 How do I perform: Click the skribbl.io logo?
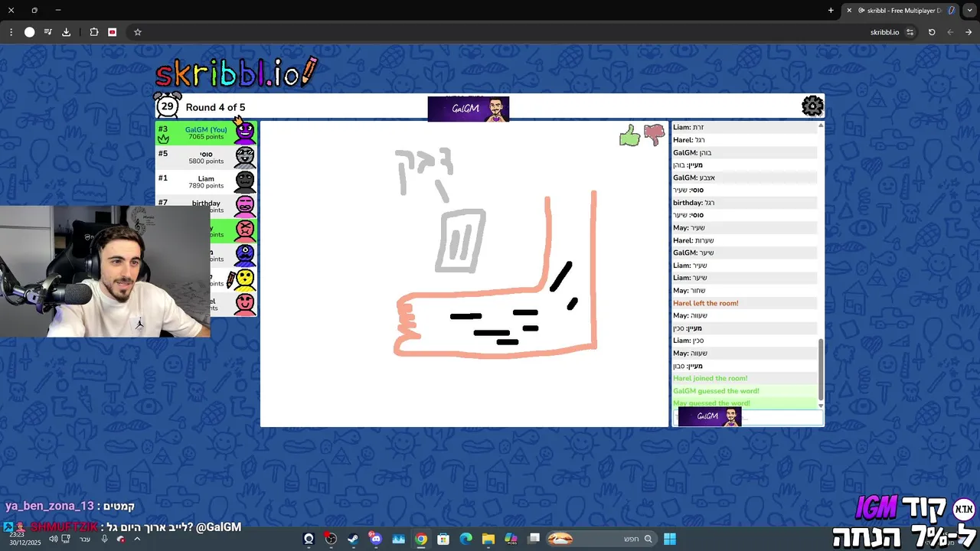(236, 73)
